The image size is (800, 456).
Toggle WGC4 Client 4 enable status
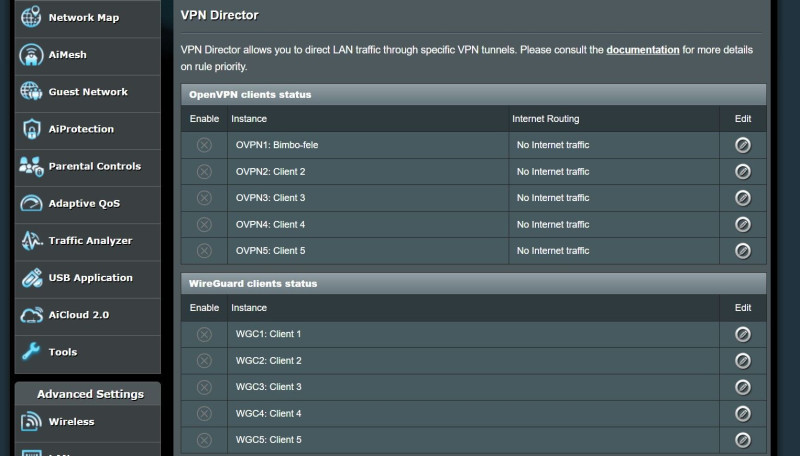[204, 413]
